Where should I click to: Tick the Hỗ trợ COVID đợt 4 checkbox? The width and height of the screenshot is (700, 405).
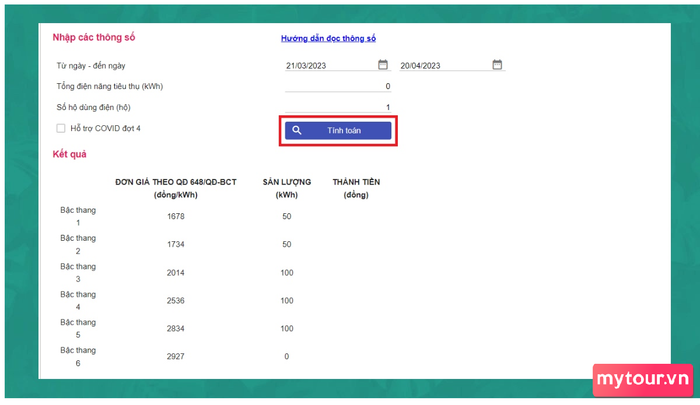click(61, 129)
